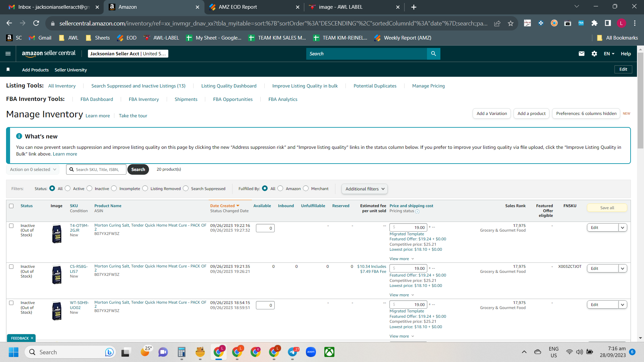644x362 pixels.
Task: Open the FBA Dashboard tool link
Action: point(97,100)
